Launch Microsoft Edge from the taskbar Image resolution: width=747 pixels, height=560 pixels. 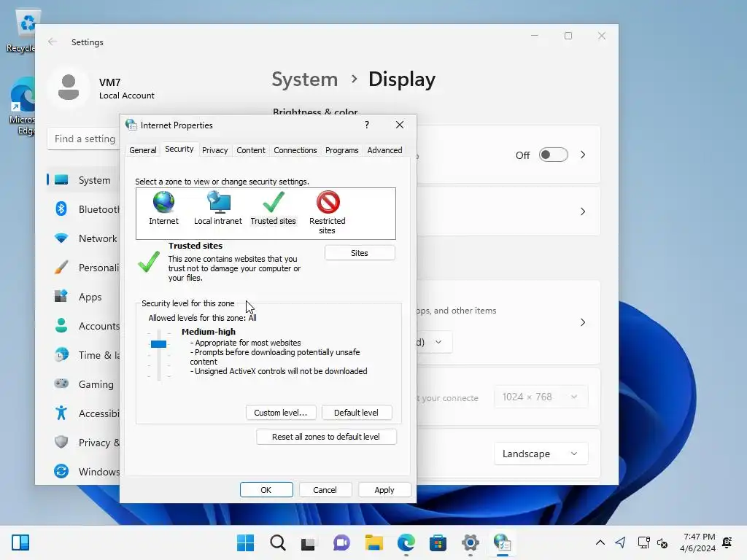pyautogui.click(x=406, y=542)
